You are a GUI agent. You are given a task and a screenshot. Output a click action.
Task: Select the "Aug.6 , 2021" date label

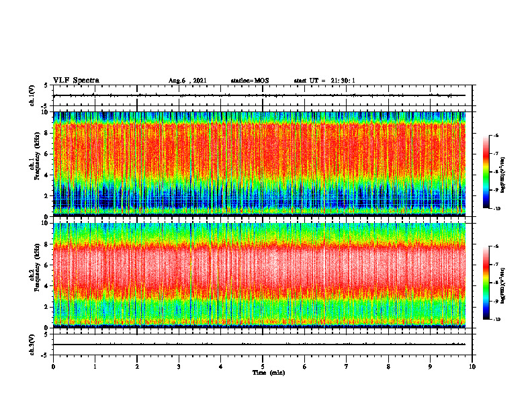[187, 81]
